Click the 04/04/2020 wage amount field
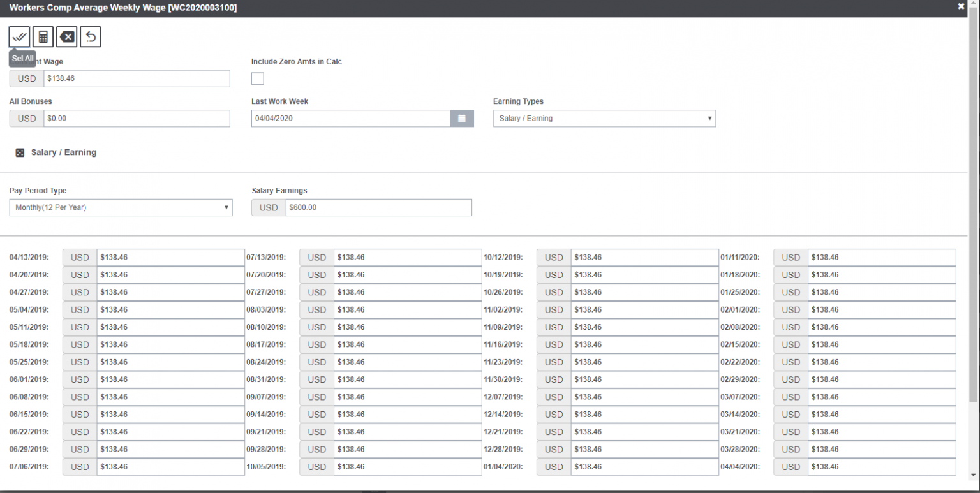Image resolution: width=980 pixels, height=493 pixels. point(882,466)
